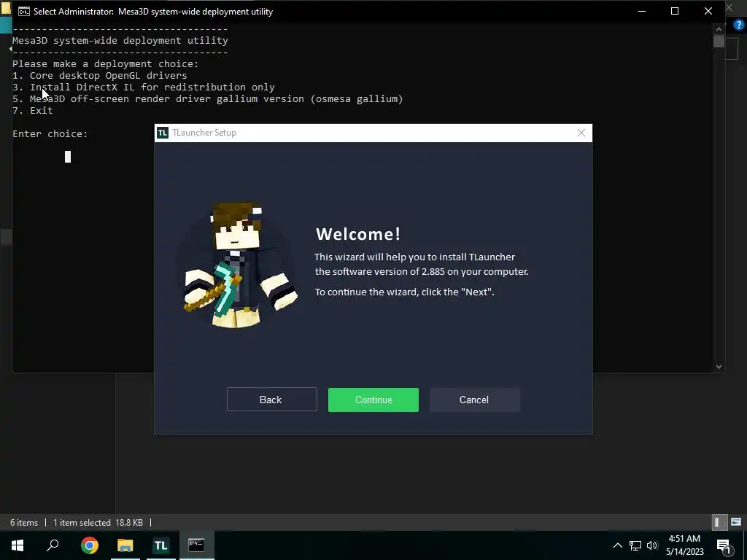Minimize the Mesa3D console window

642,11
